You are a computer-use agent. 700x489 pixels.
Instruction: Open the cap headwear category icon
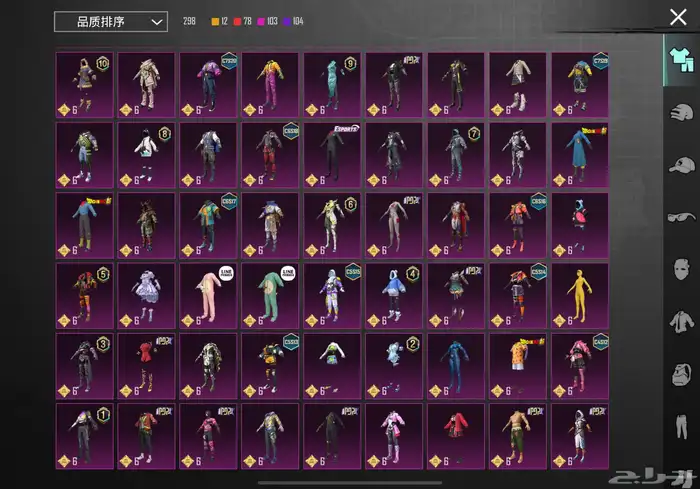pos(680,164)
